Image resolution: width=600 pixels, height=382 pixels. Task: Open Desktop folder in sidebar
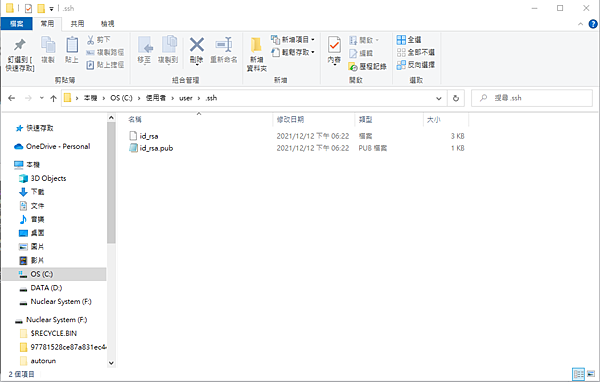(37, 233)
